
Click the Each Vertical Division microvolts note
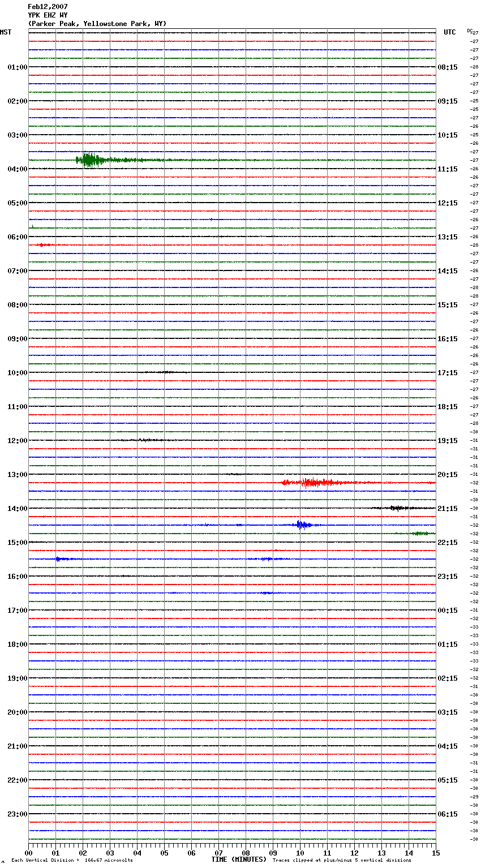(72, 861)
